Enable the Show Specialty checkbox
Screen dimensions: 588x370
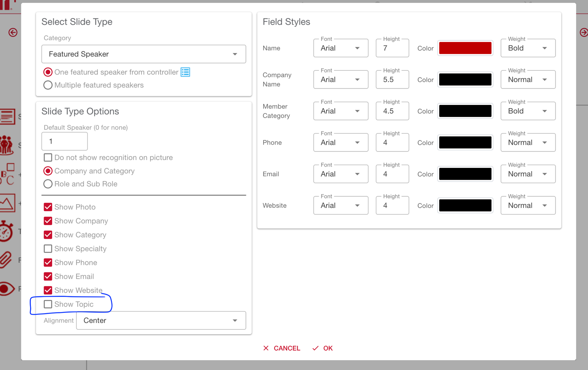coord(48,249)
